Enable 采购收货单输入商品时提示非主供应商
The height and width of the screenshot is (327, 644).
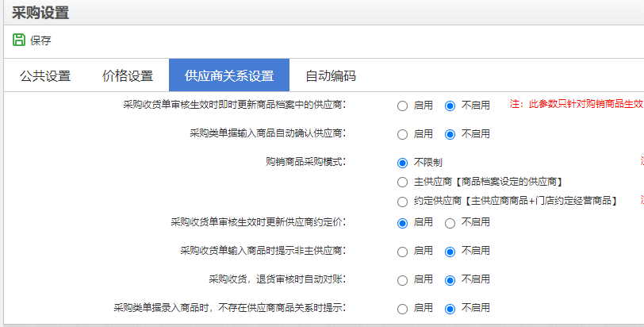[x=403, y=252]
